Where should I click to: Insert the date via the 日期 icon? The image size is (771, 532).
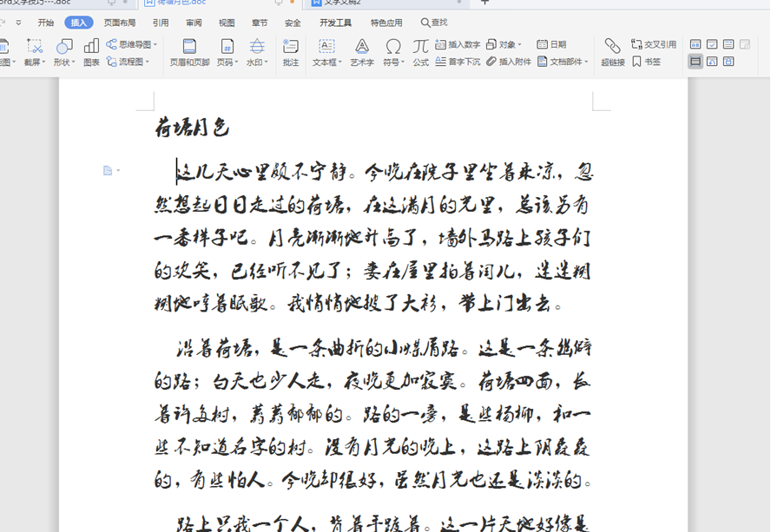(551, 44)
